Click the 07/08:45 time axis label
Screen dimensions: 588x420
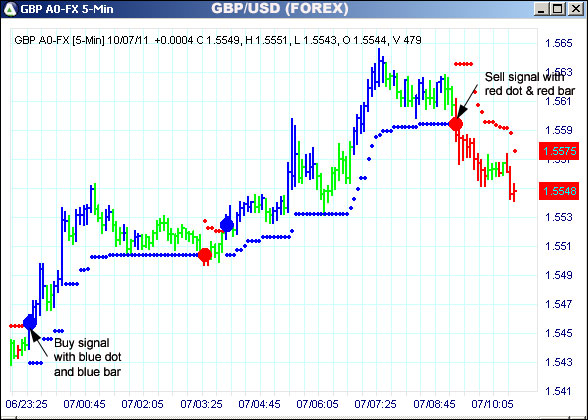point(434,404)
